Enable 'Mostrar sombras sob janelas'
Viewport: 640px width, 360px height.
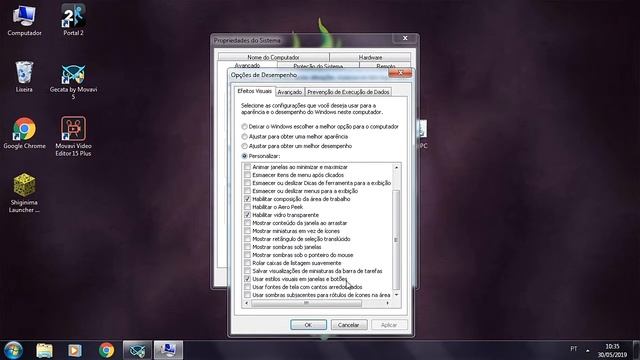(247, 247)
